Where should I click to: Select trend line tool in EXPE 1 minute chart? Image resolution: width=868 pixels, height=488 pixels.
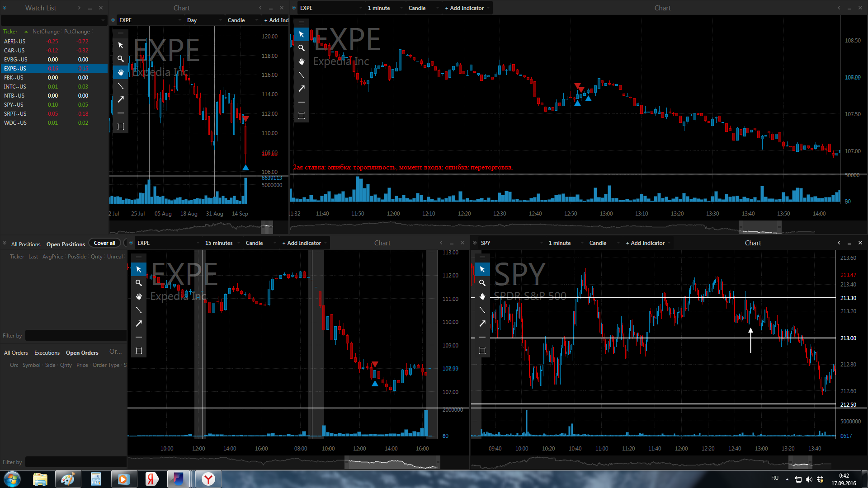[302, 75]
